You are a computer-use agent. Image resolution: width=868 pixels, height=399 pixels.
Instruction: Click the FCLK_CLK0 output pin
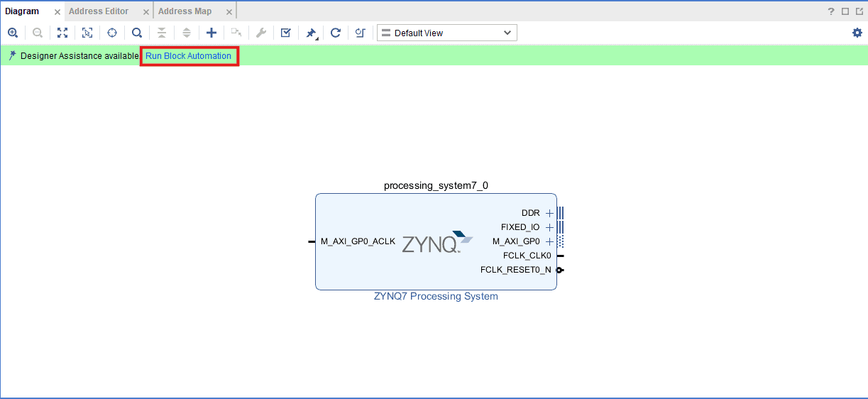pos(559,256)
